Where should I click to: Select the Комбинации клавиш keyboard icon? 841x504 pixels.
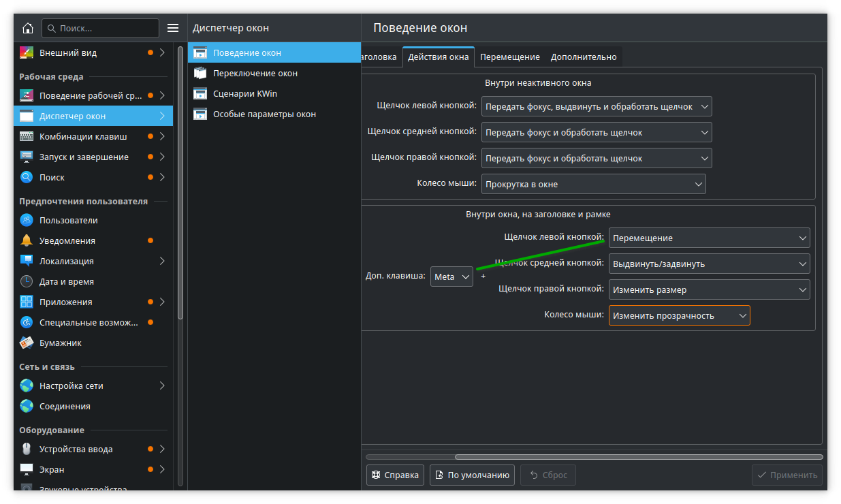click(x=27, y=136)
